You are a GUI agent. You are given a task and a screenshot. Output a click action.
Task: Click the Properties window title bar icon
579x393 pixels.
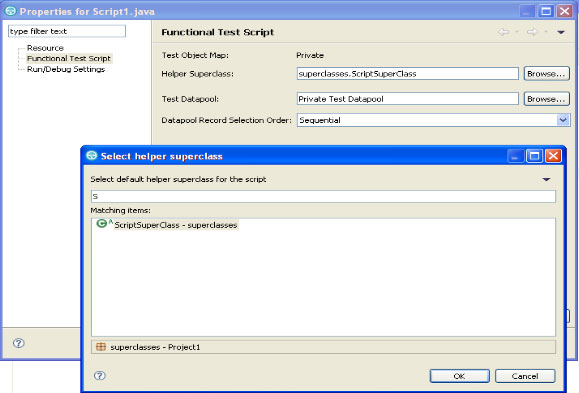[10, 11]
